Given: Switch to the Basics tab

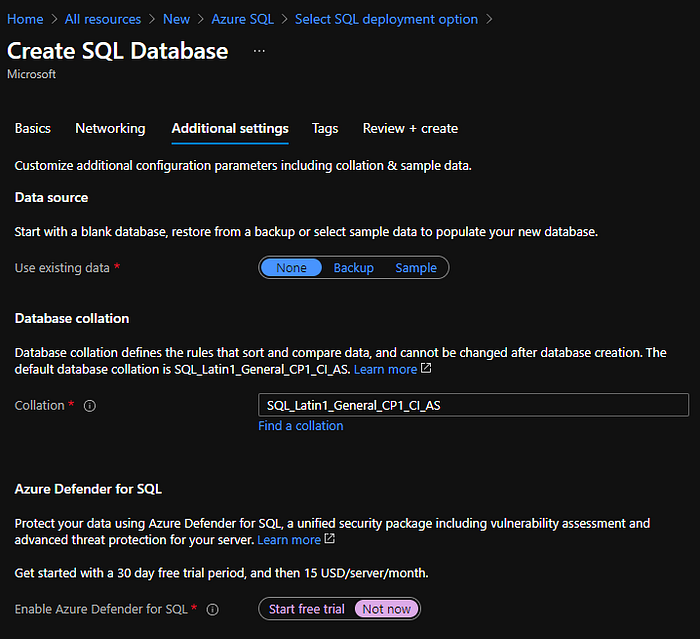Looking at the screenshot, I should pos(33,129).
